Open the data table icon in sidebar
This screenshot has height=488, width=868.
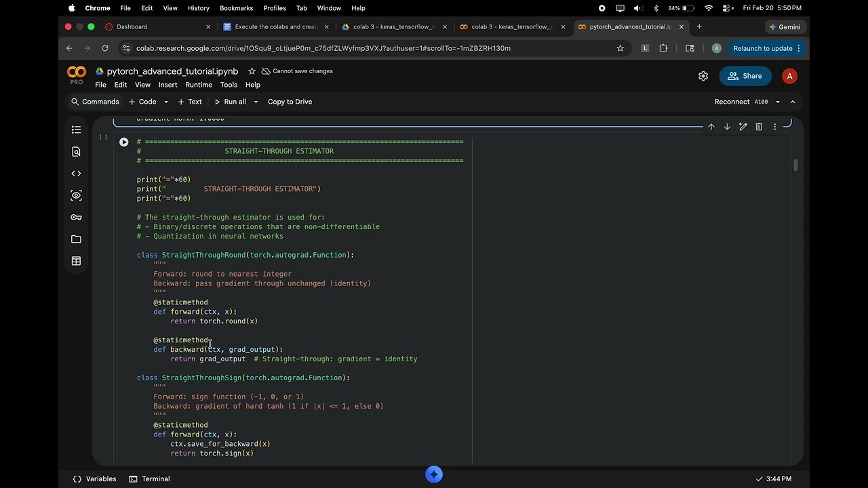click(76, 261)
